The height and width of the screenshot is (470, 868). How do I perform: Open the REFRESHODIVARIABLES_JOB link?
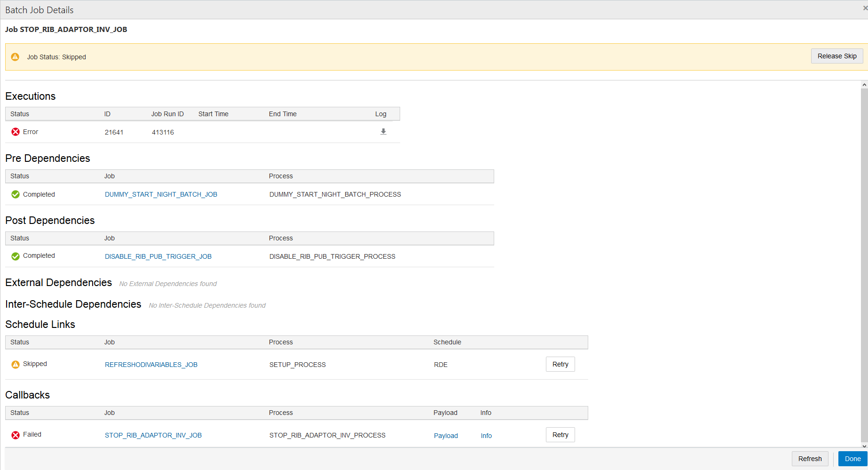[x=151, y=365]
